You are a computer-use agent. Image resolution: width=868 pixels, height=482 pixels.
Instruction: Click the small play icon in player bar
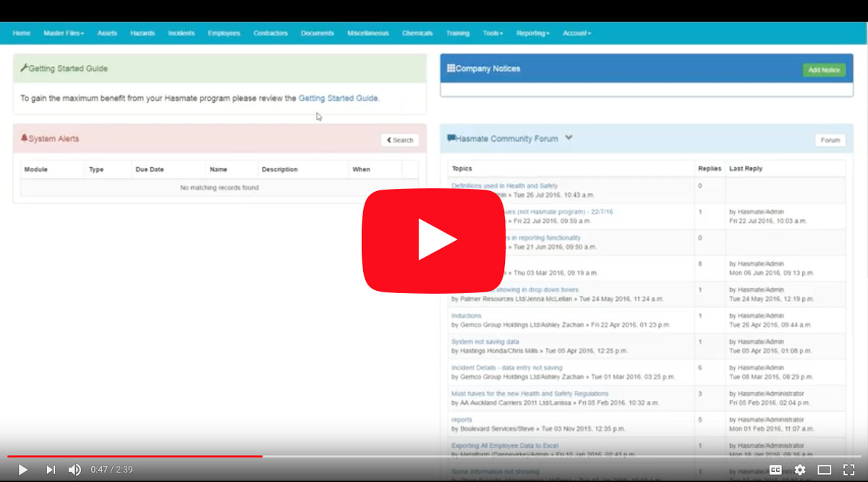(22, 470)
